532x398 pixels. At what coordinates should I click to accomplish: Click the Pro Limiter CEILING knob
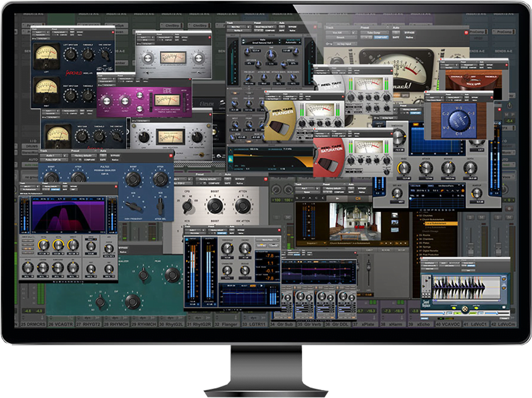(245, 248)
